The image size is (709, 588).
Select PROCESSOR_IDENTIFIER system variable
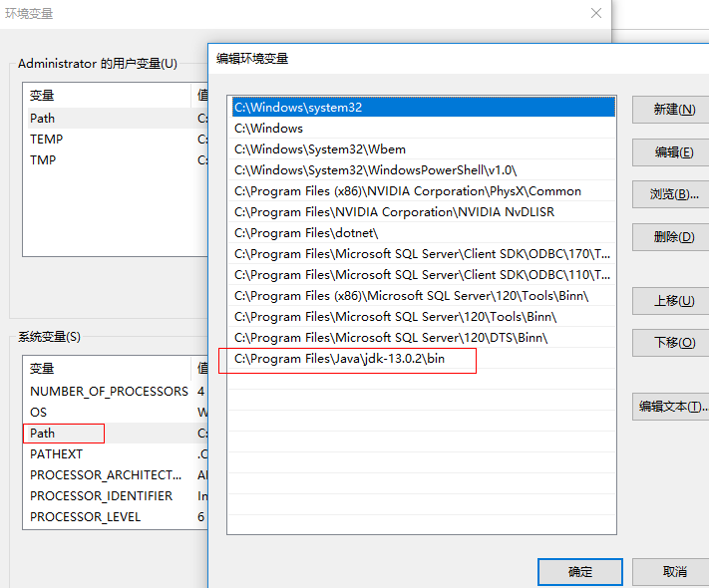[x=117, y=495]
